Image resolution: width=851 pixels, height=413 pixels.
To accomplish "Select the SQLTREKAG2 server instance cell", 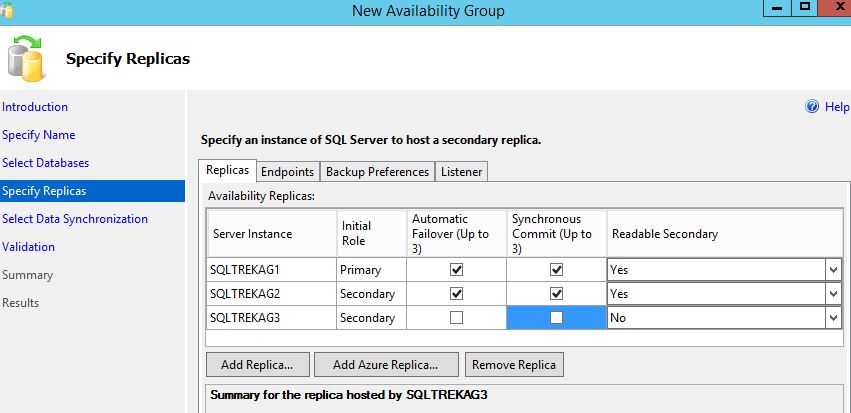I will point(270,294).
